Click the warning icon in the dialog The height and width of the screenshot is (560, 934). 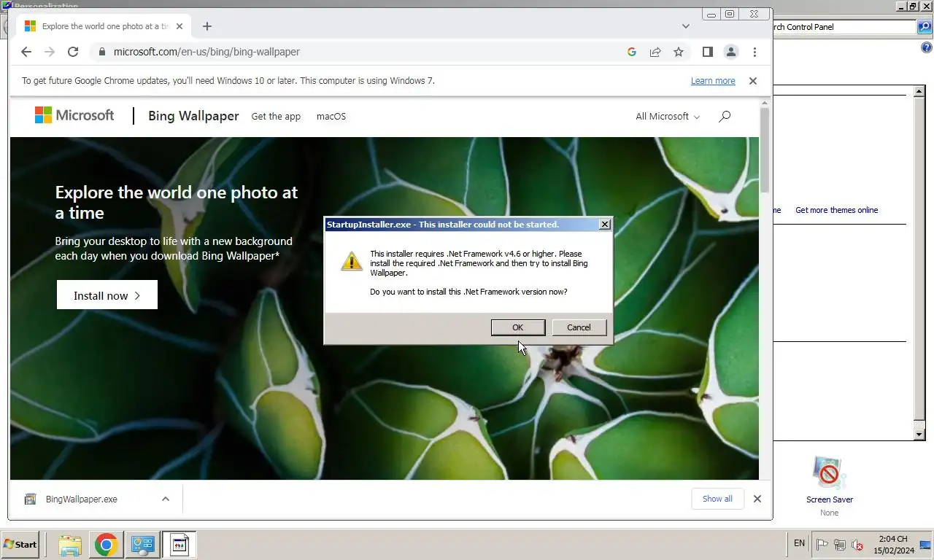point(352,261)
